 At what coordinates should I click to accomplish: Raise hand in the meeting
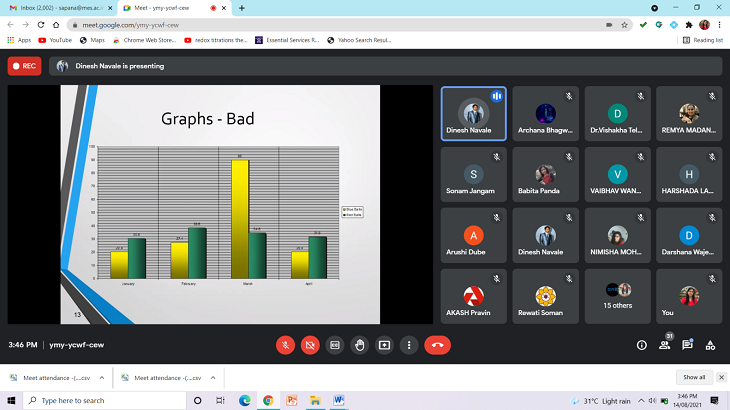point(359,345)
